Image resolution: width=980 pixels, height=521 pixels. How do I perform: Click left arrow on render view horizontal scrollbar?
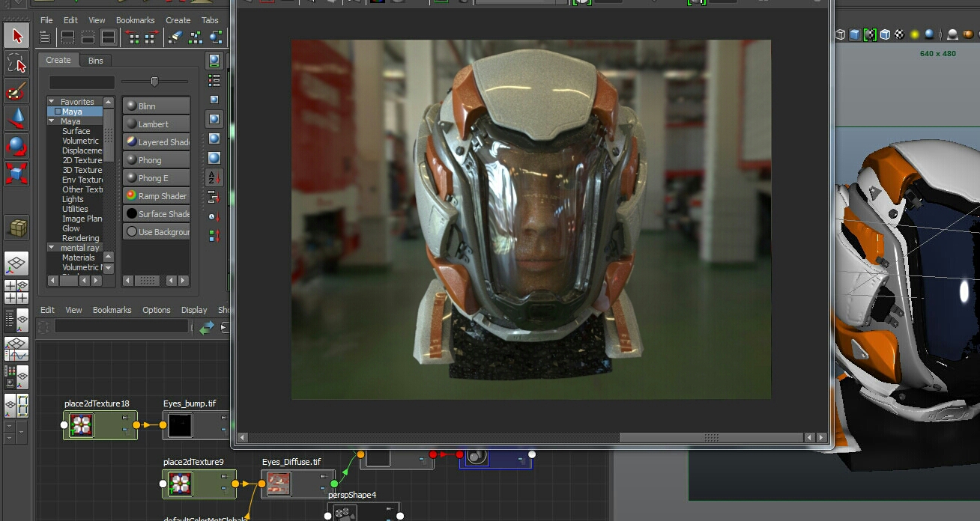tap(242, 437)
